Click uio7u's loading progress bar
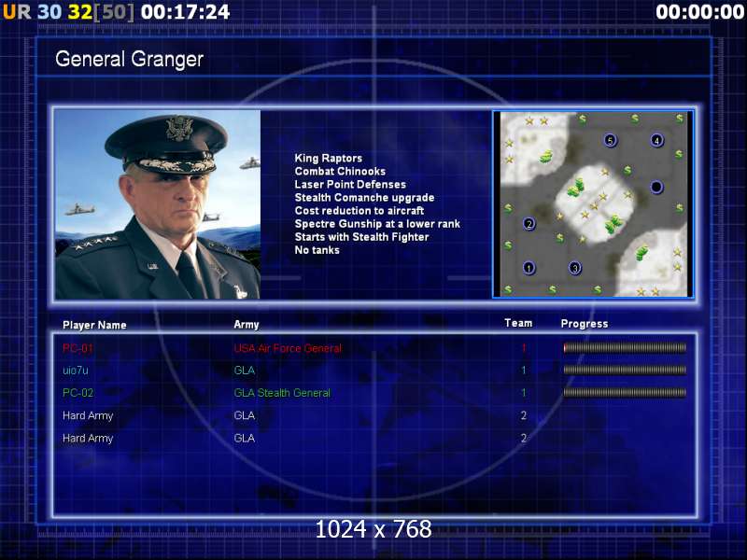Image resolution: width=747 pixels, height=560 pixels. pos(625,370)
